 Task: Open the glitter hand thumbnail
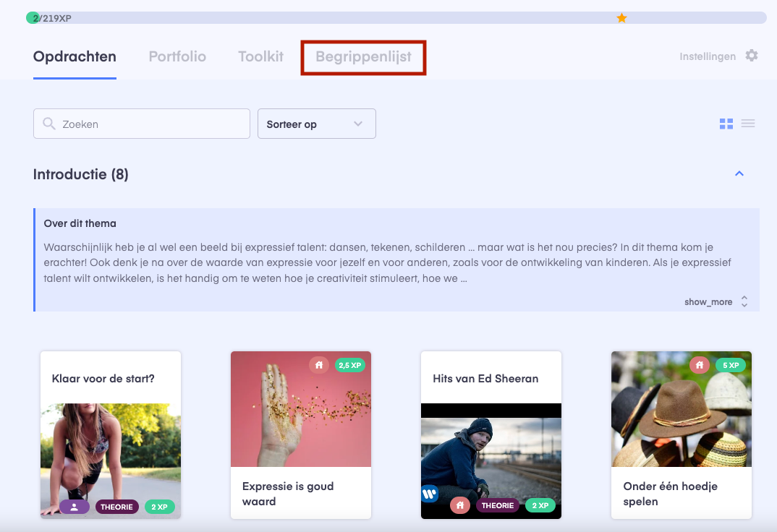click(301, 409)
